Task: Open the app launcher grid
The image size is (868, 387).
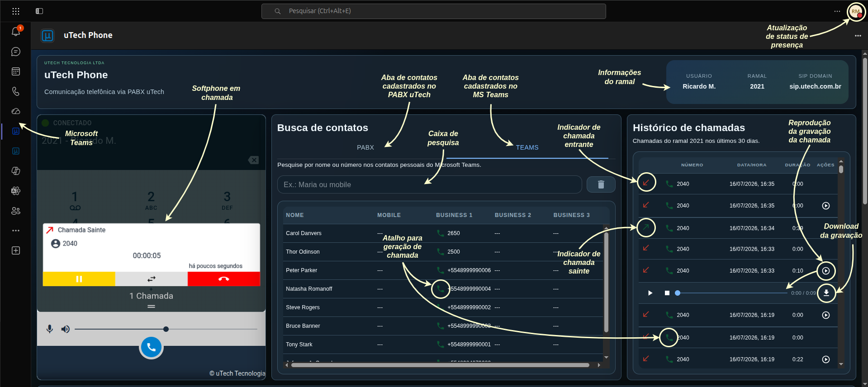Action: tap(16, 11)
